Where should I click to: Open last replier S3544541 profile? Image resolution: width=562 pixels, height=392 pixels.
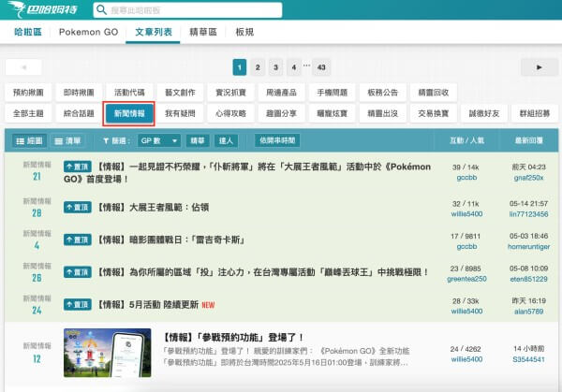click(528, 359)
